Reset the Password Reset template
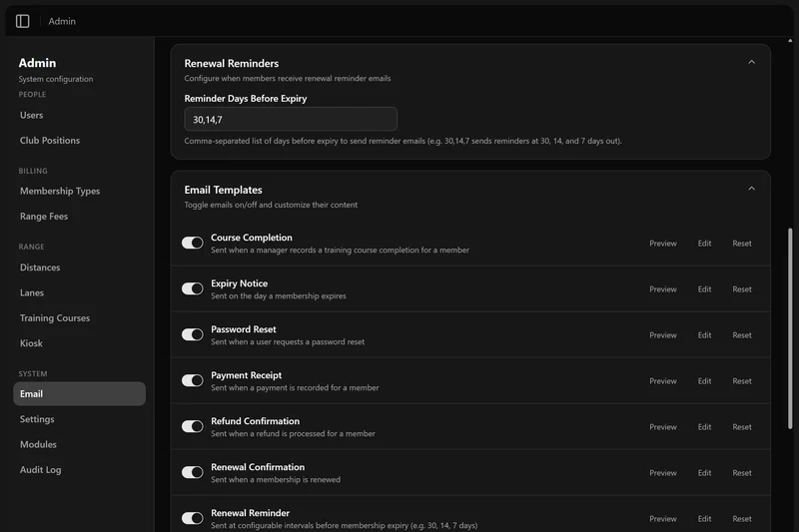 click(x=742, y=335)
